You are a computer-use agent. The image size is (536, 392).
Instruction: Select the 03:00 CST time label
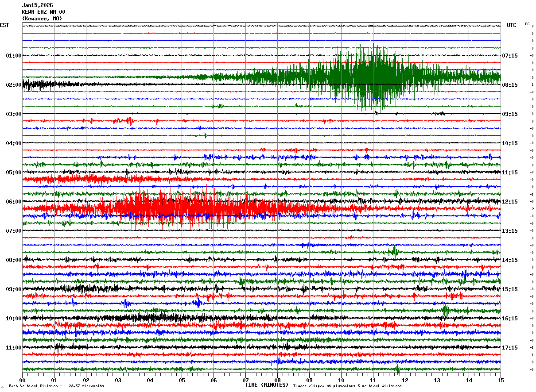pos(14,114)
